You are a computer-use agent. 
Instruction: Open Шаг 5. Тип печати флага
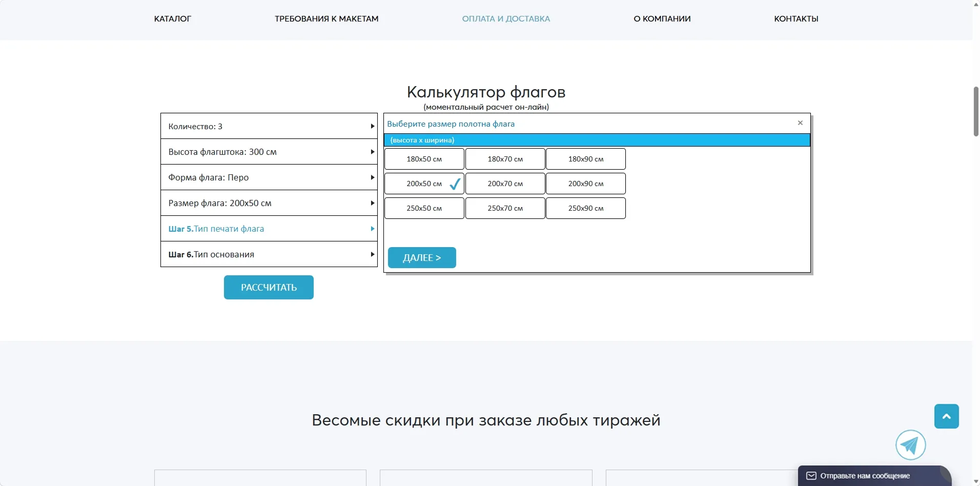pos(269,229)
